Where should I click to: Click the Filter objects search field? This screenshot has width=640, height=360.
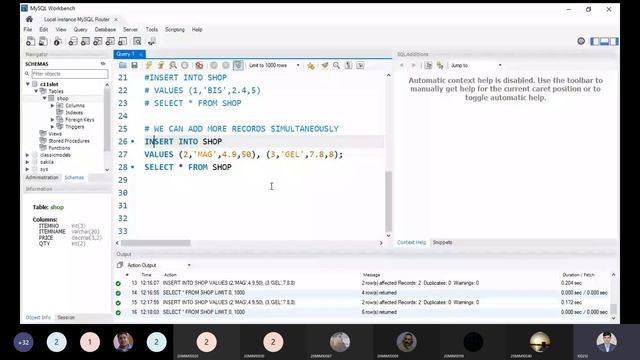[70, 74]
